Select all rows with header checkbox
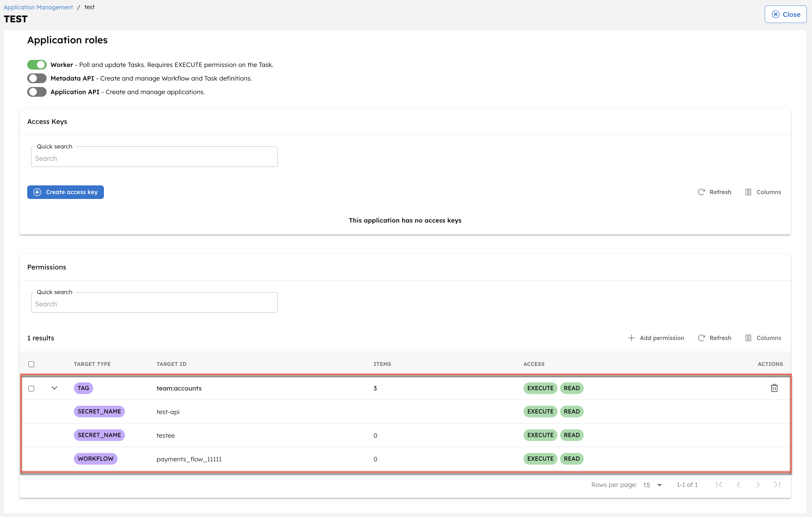The width and height of the screenshot is (812, 517). [31, 364]
